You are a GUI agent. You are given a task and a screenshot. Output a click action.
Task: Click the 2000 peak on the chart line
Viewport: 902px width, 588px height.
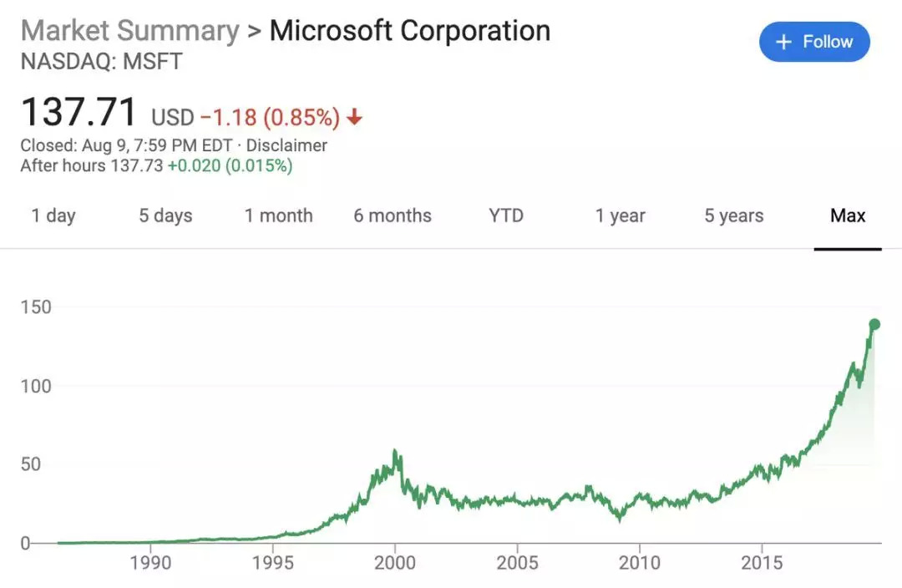(x=395, y=452)
